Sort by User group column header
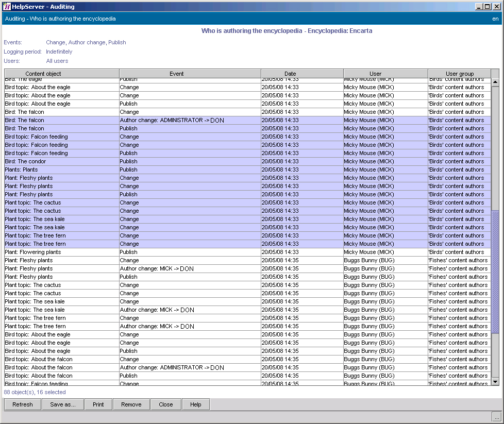This screenshot has width=504, height=424. coord(459,74)
